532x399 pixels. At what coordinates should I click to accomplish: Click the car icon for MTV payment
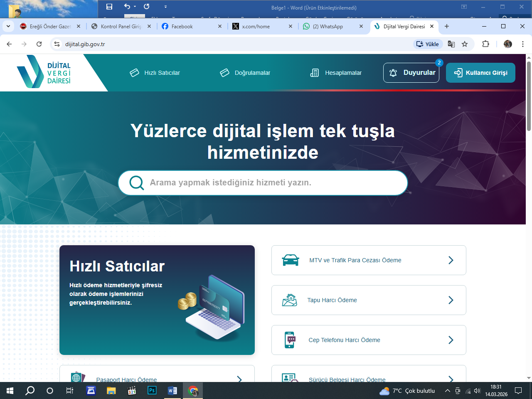tap(290, 260)
